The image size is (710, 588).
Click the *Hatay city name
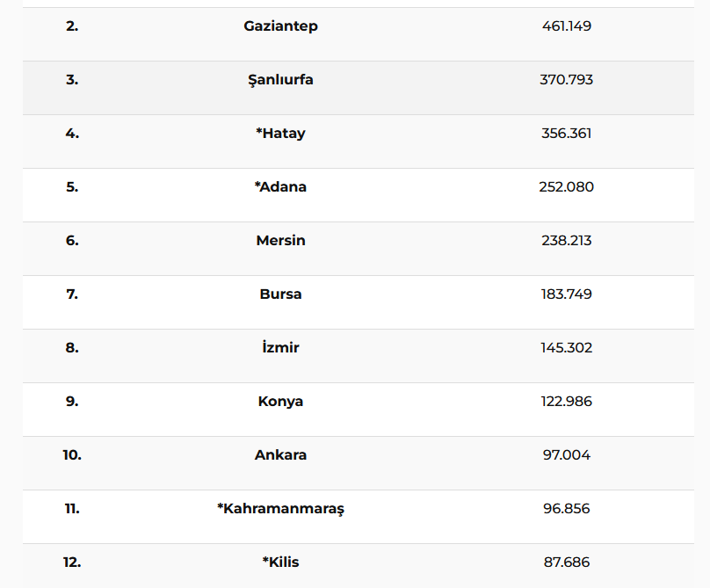click(x=280, y=134)
